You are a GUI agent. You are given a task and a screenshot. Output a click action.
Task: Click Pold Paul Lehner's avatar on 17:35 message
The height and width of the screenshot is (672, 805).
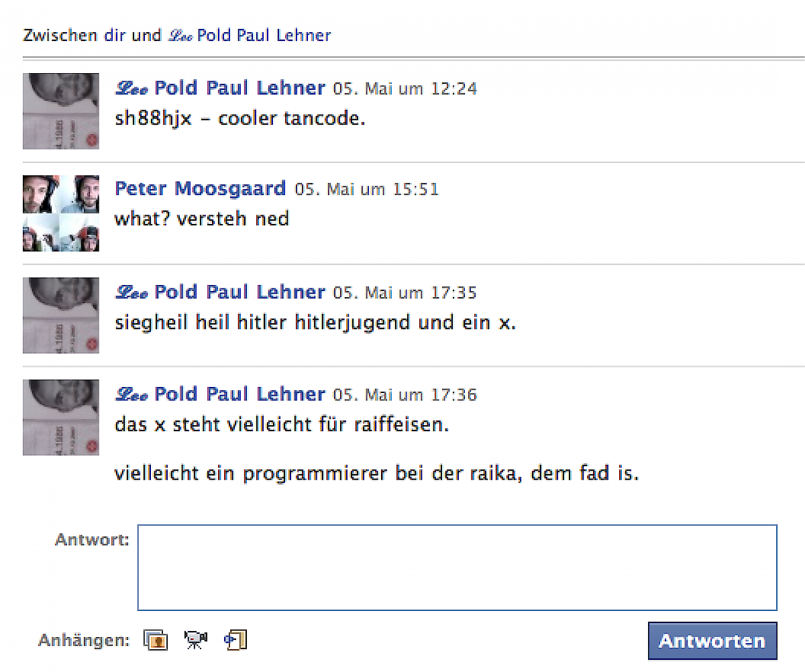click(x=61, y=315)
